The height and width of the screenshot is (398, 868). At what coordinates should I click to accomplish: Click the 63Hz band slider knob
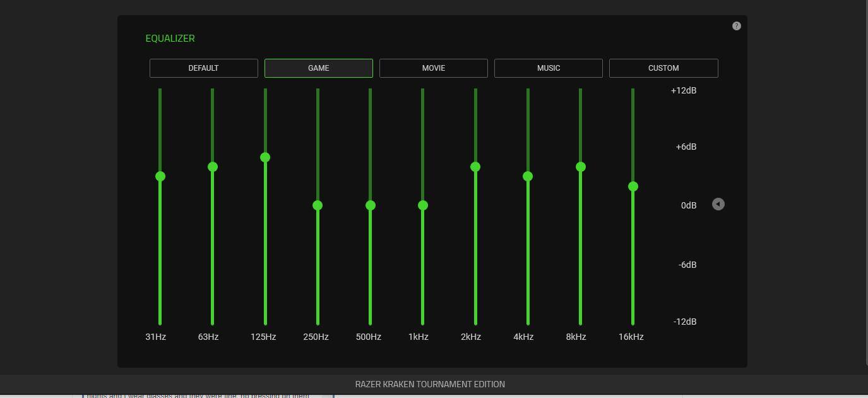point(213,167)
